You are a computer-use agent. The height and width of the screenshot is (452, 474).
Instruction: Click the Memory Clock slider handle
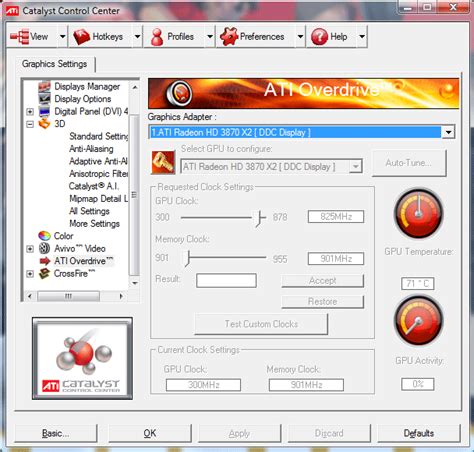pyautogui.click(x=188, y=259)
